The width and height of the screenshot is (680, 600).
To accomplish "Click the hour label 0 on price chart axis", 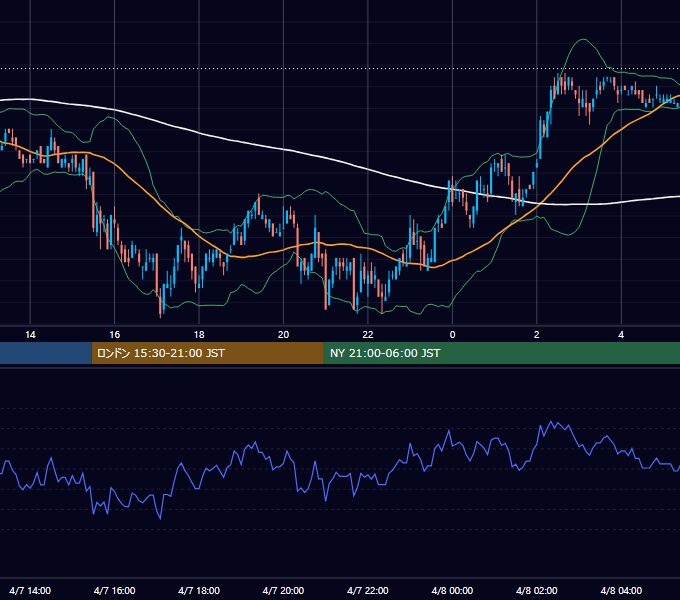I will (452, 335).
